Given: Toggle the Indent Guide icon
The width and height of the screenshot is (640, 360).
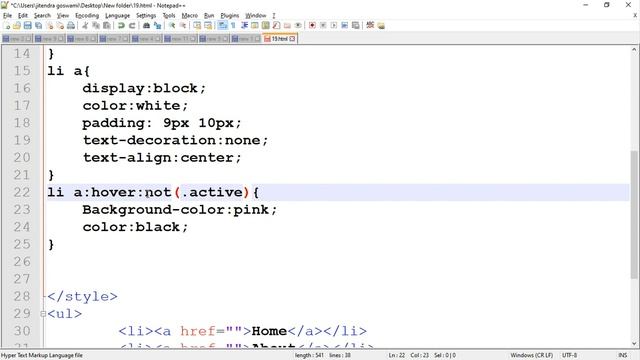Looking at the screenshot, I should click(x=244, y=26).
